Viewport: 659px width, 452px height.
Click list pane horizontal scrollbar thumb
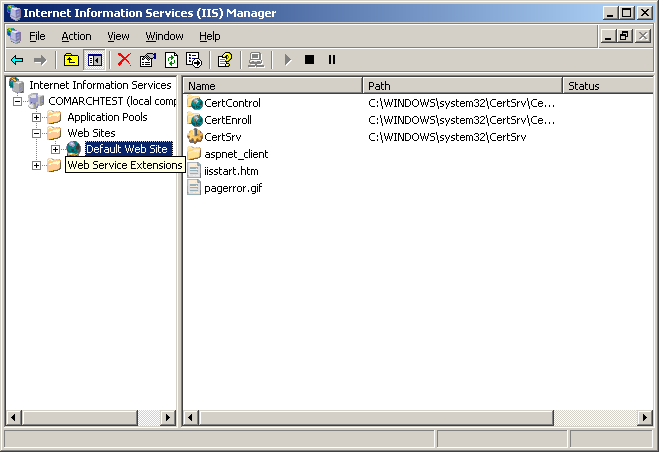click(376, 418)
